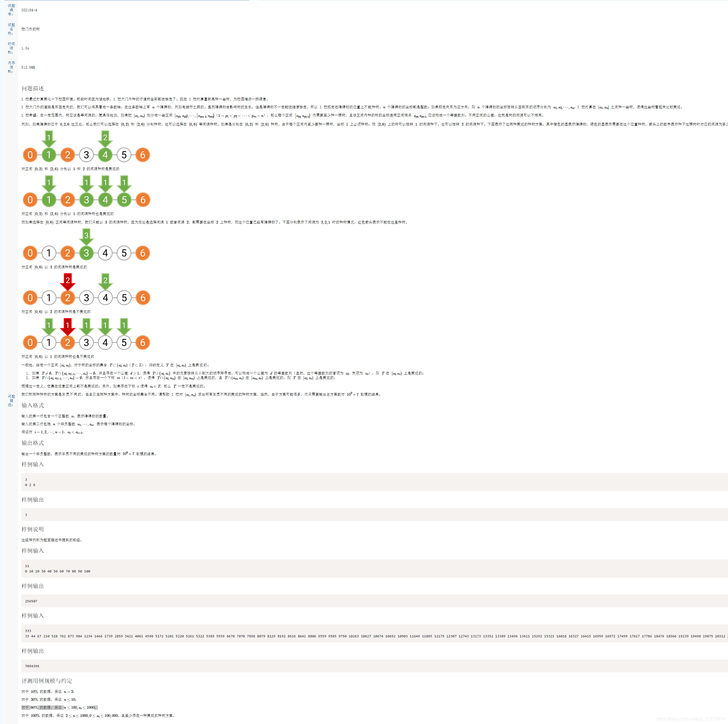
Task: Click the highlighted constraint line for 60% of the data
Action: 59,707
